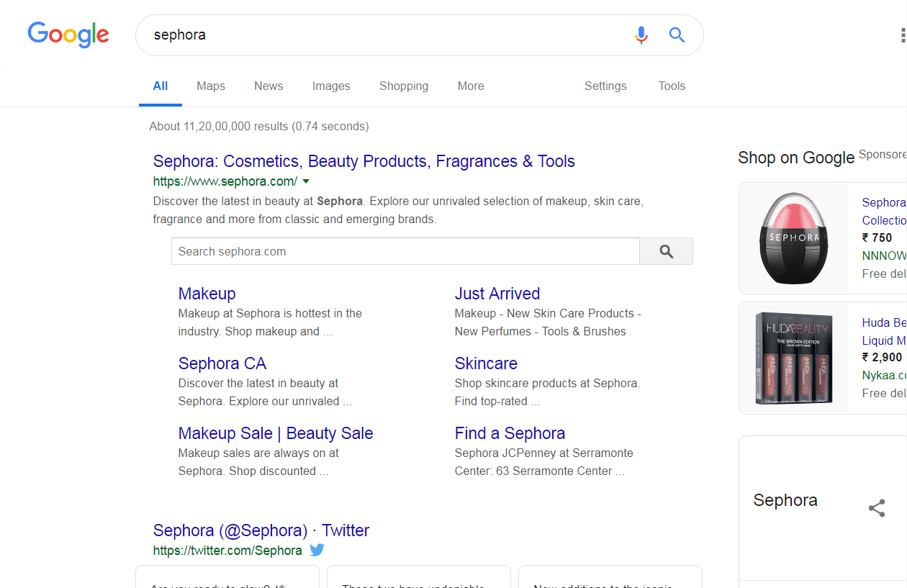Click the result count text
This screenshot has width=907, height=588.
click(259, 127)
